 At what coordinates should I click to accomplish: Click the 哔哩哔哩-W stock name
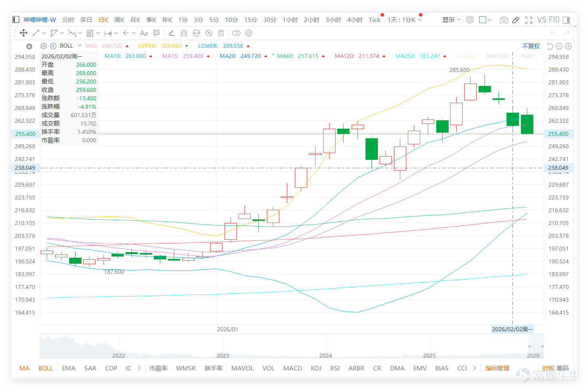click(x=40, y=20)
